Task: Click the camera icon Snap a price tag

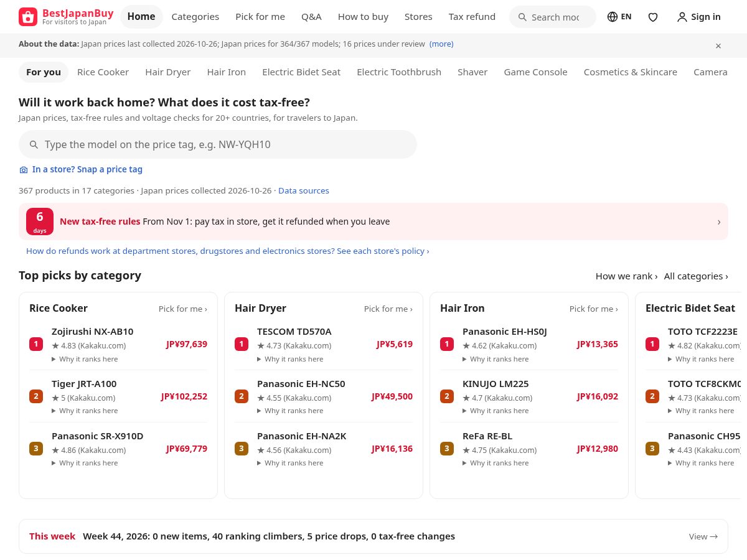Action: click(x=24, y=170)
